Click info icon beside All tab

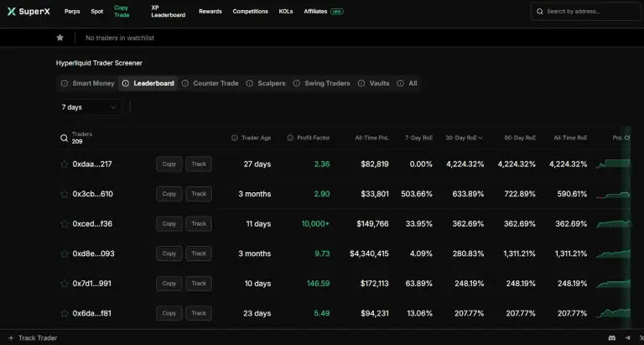click(x=400, y=83)
